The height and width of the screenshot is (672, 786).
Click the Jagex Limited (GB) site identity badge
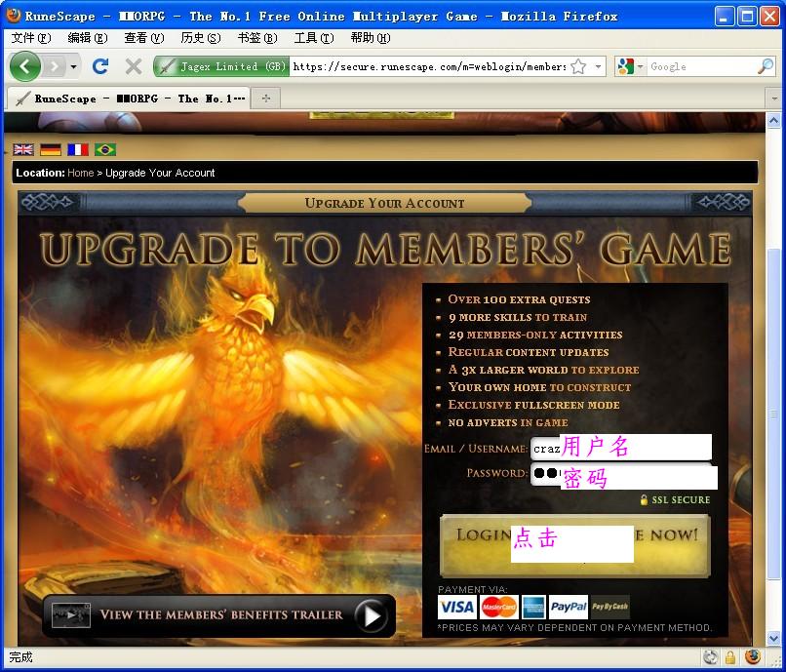[x=221, y=66]
